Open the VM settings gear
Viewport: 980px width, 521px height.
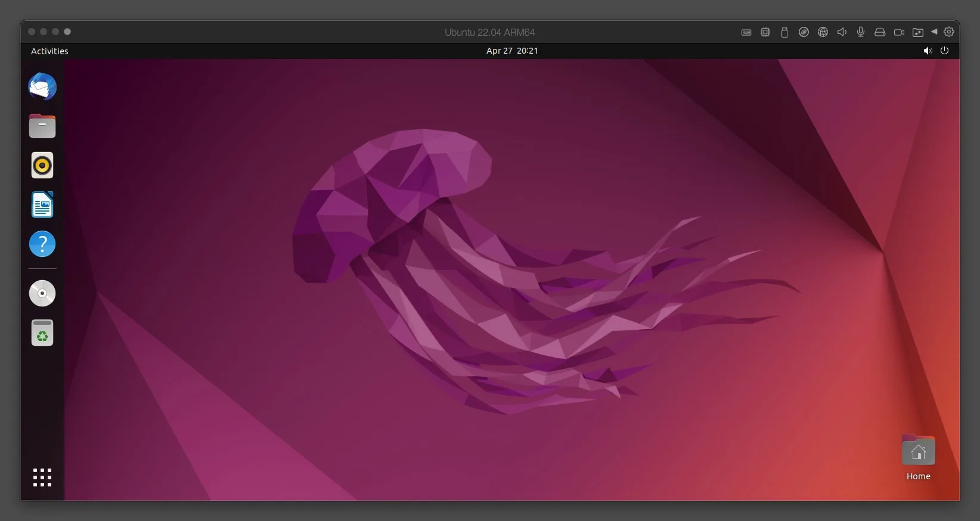click(949, 32)
